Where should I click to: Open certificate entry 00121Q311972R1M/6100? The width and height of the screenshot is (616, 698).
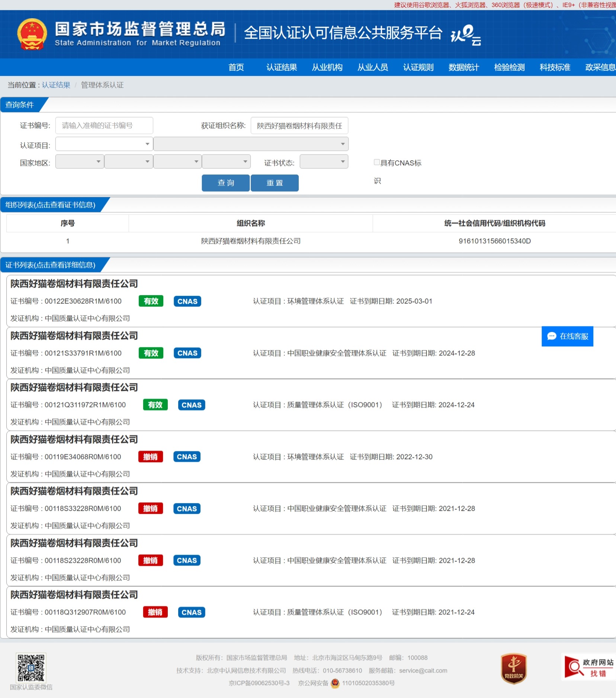311,405
